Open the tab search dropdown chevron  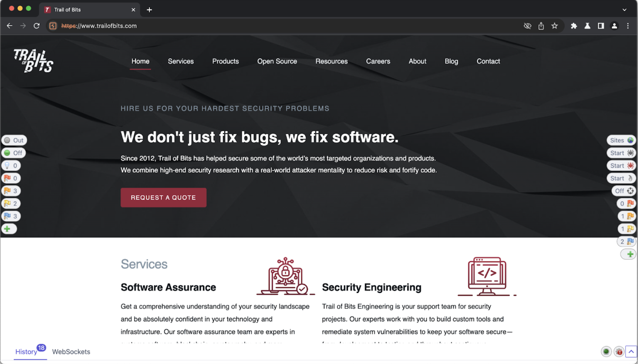pyautogui.click(x=624, y=10)
